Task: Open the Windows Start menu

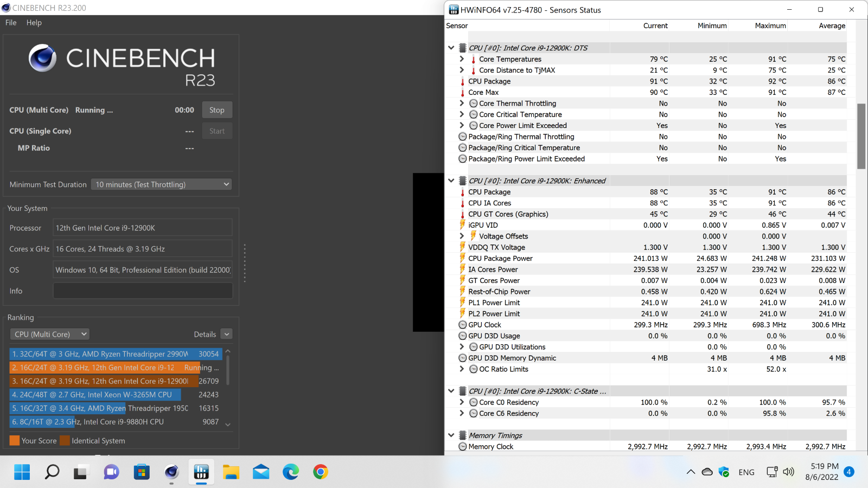Action: [x=22, y=472]
